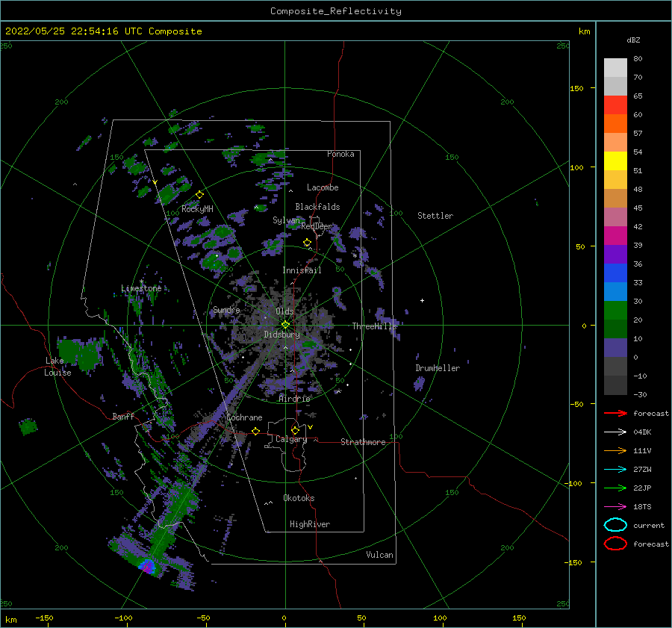Click the yellow radar site marker at Didsbury
Screen dimensions: 672x628
click(x=285, y=325)
